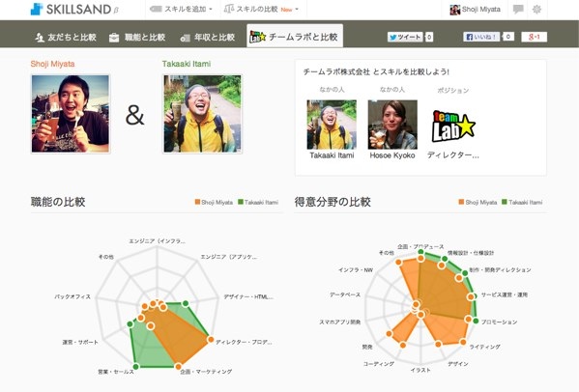The height and width of the screenshot is (392, 579).
Task: Click the small Shoji Miyata avatar in header
Action: point(454,10)
